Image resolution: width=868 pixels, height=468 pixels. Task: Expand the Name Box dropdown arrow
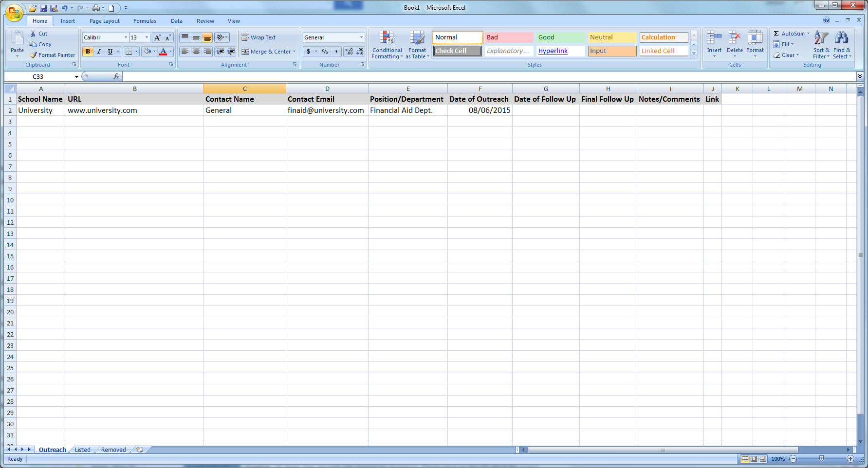click(x=76, y=77)
